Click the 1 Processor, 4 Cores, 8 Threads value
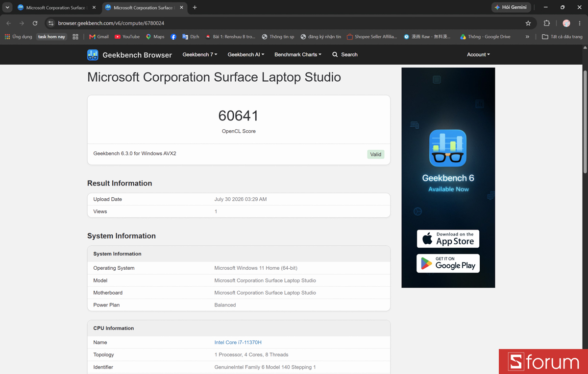This screenshot has width=588, height=374. click(x=251, y=354)
